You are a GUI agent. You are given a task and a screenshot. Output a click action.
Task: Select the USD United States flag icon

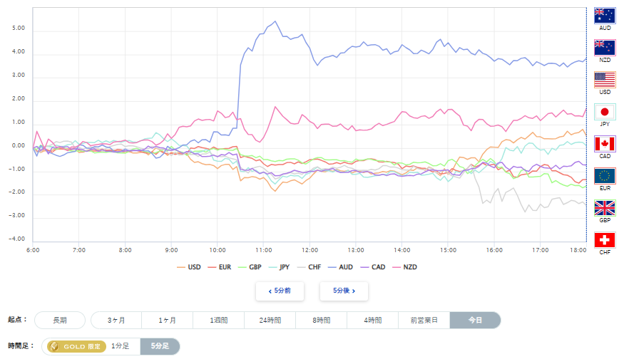(x=605, y=80)
